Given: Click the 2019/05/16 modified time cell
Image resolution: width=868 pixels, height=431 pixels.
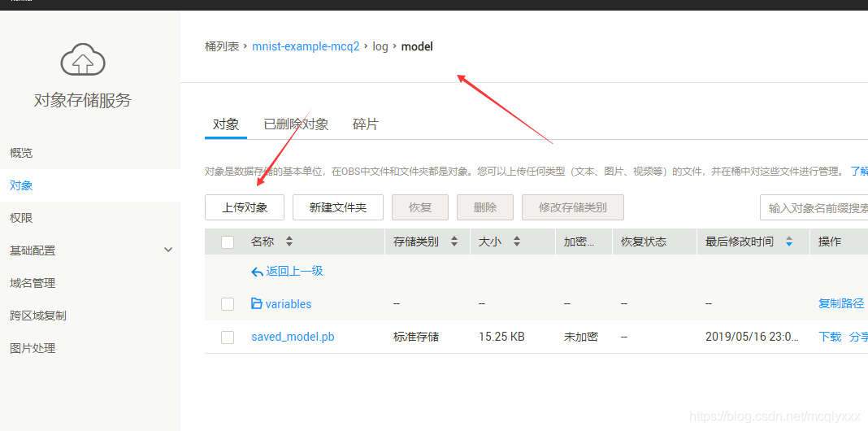Looking at the screenshot, I should (x=752, y=337).
